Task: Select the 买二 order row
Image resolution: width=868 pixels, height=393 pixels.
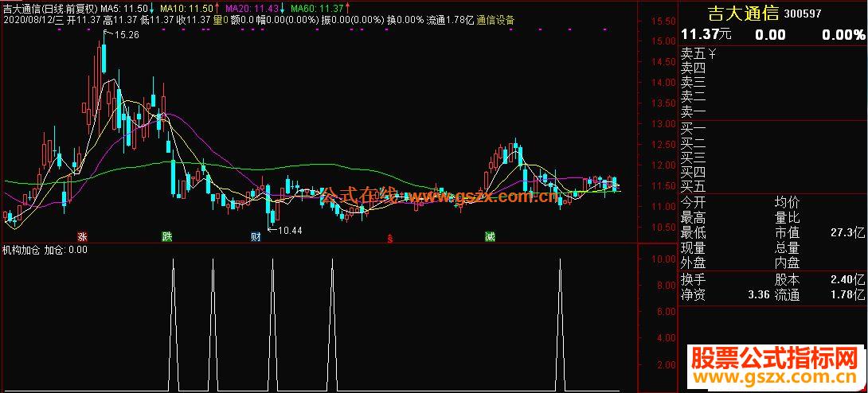Action: click(x=772, y=143)
